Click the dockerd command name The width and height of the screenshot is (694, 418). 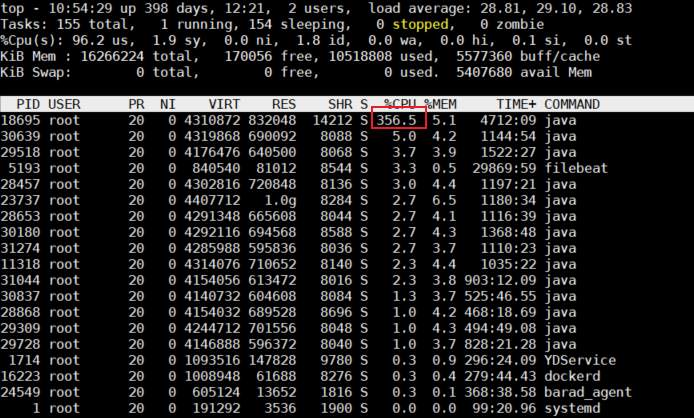572,376
